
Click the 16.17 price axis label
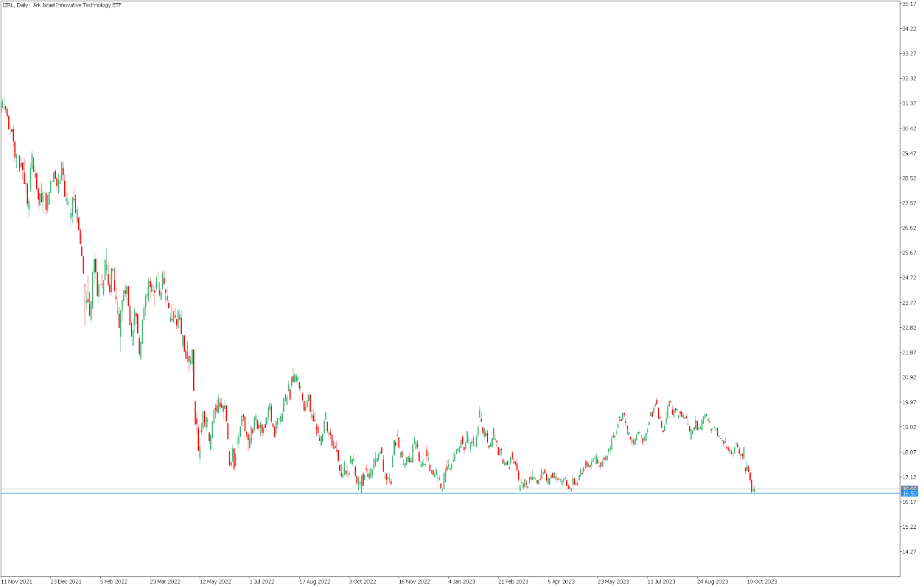pos(909,502)
